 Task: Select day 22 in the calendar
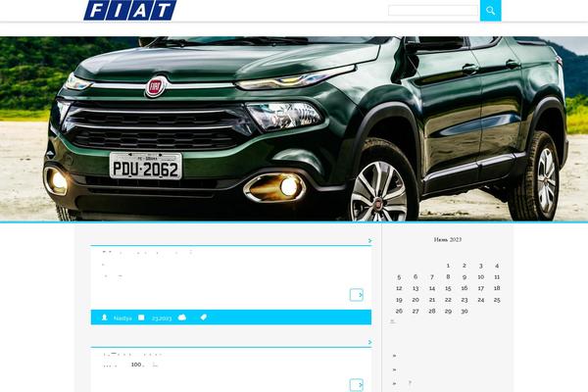point(448,300)
